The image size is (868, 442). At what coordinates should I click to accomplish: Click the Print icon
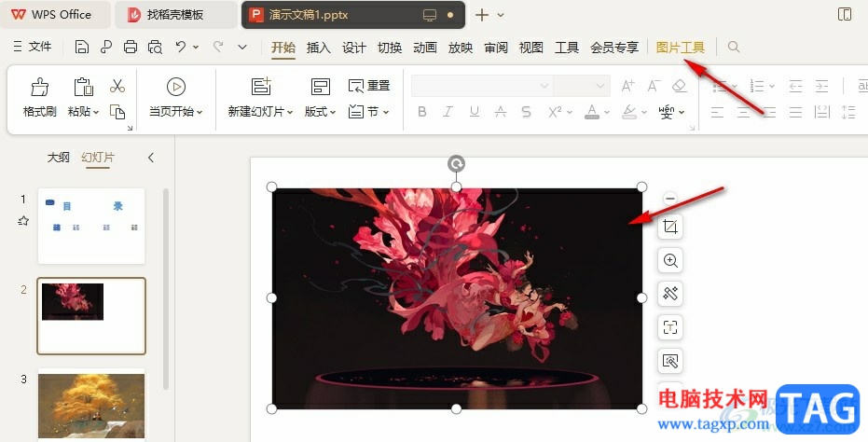[x=131, y=47]
